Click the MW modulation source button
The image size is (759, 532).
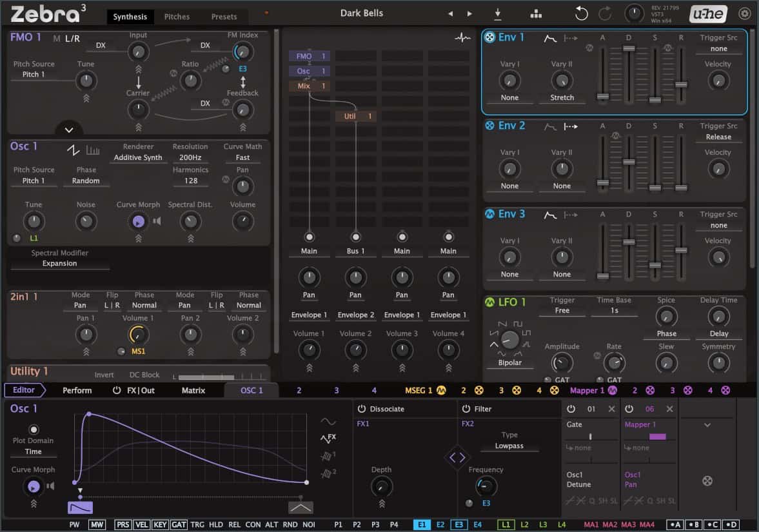[x=97, y=524]
